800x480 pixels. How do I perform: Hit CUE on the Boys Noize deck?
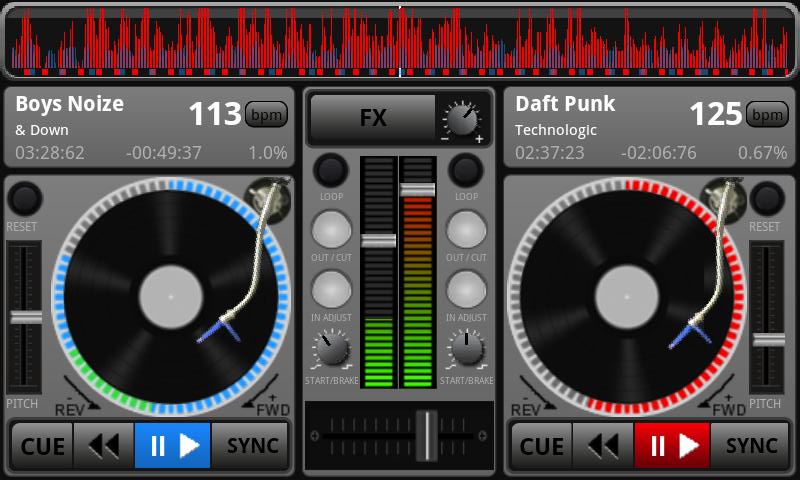pyautogui.click(x=43, y=445)
